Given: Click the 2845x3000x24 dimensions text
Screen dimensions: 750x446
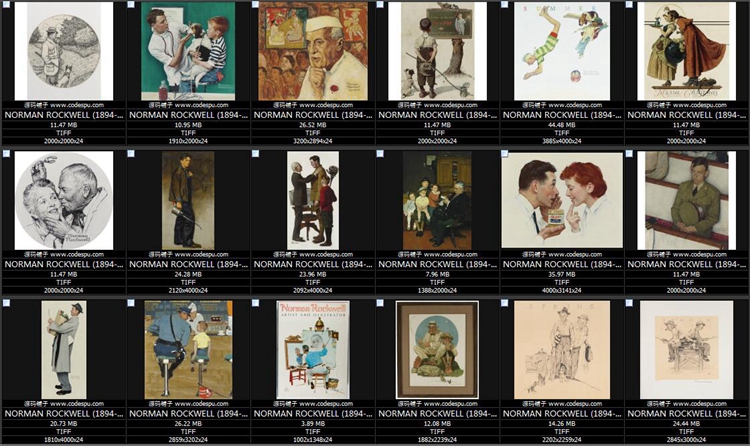Looking at the screenshot, I should 686,440.
